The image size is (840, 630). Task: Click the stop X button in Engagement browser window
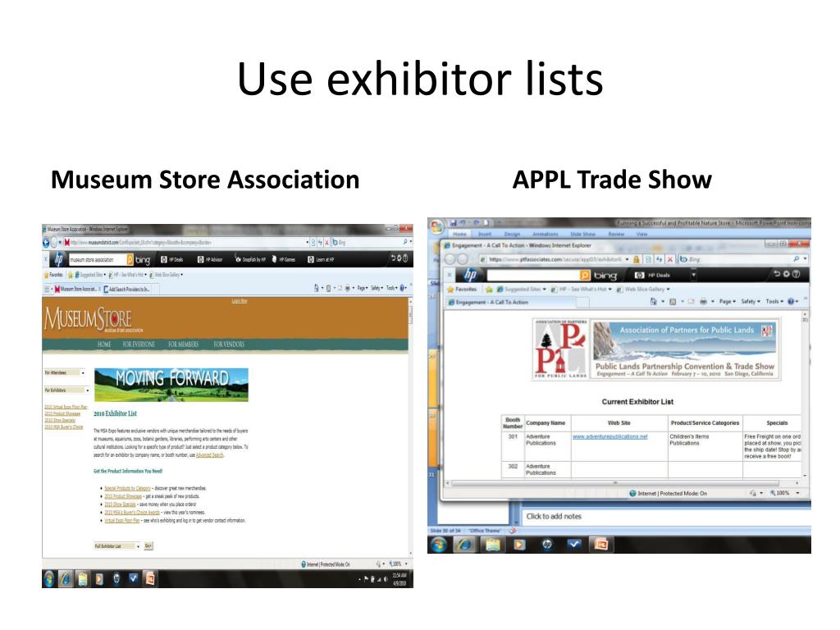(669, 259)
